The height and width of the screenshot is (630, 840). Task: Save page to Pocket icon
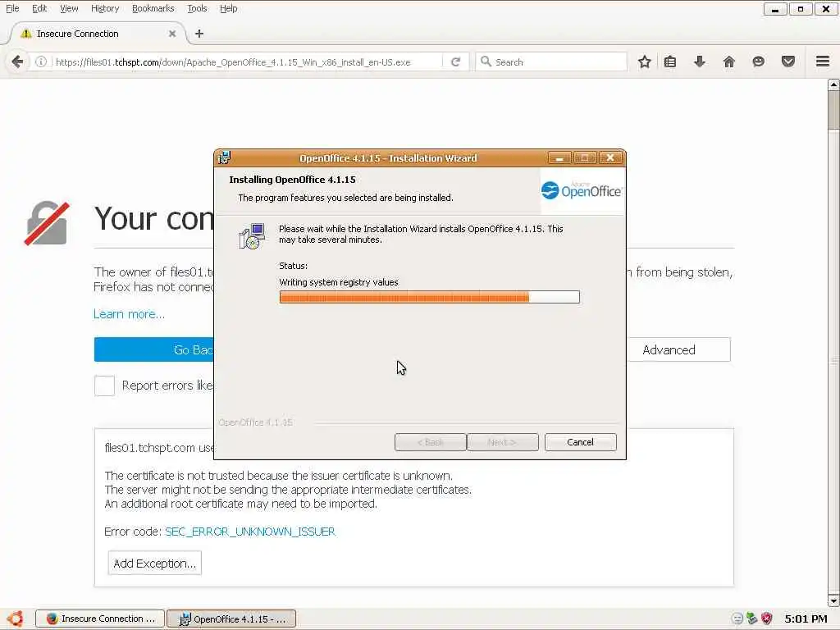787,62
